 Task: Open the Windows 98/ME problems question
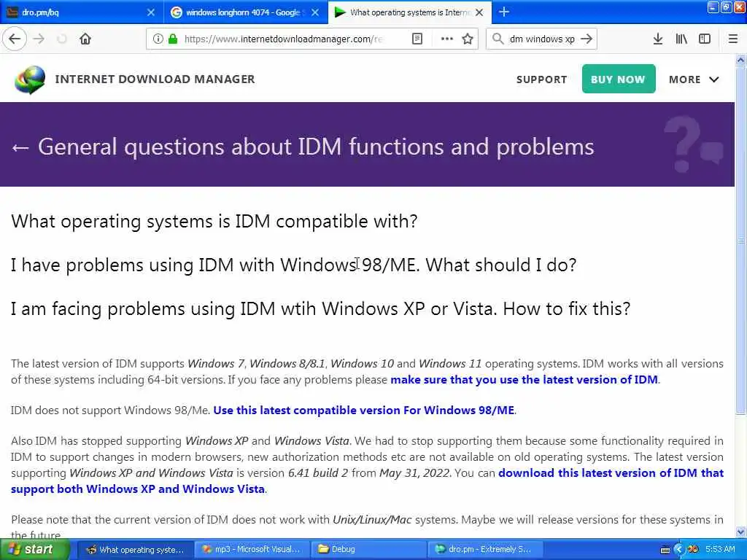pos(293,265)
